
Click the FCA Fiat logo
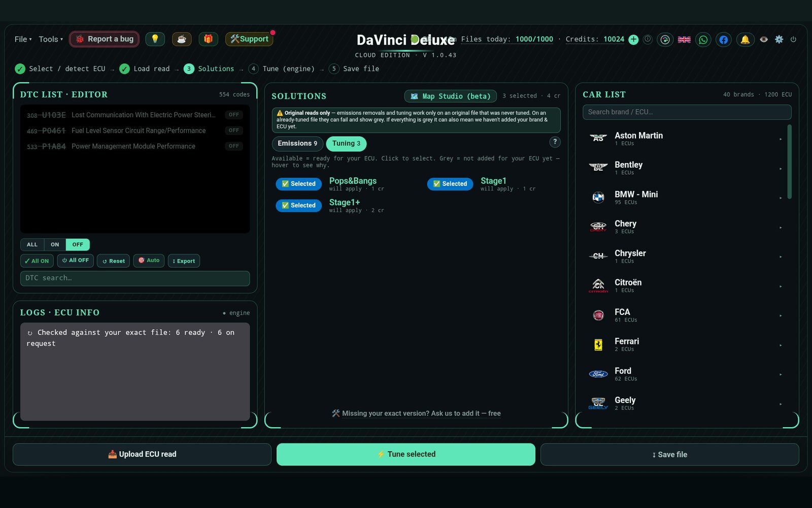pos(598,315)
